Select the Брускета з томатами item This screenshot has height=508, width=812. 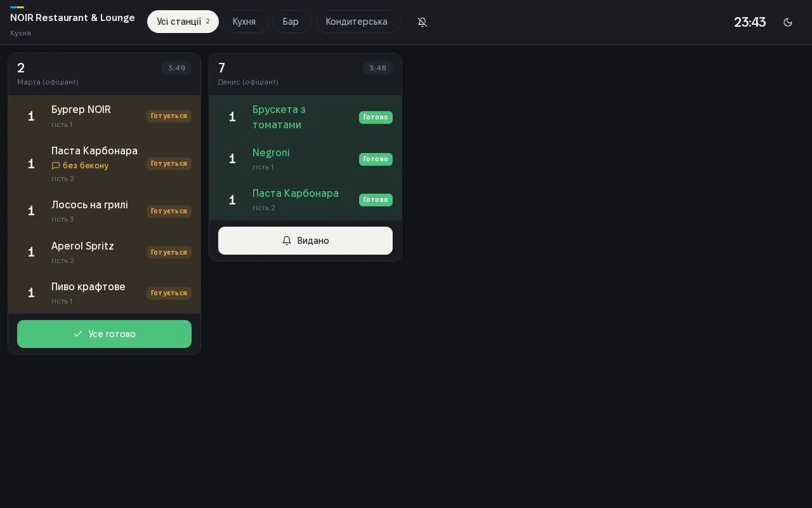tap(305, 117)
